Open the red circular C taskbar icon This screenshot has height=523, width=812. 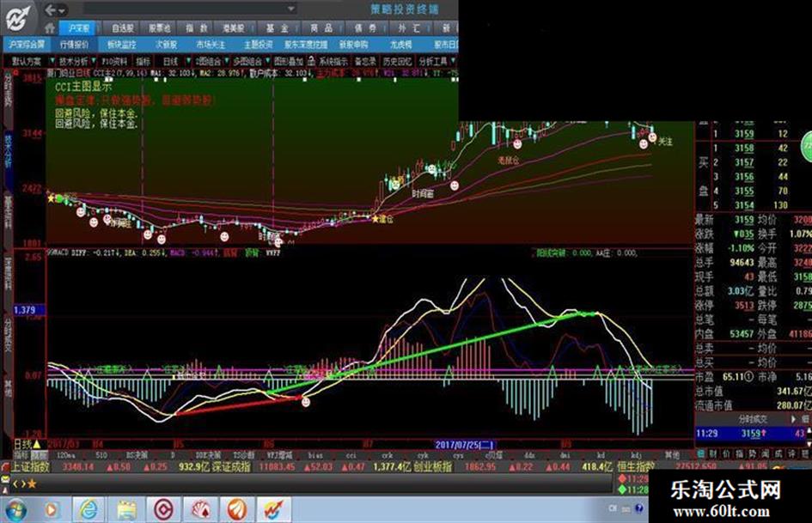[x=163, y=510]
